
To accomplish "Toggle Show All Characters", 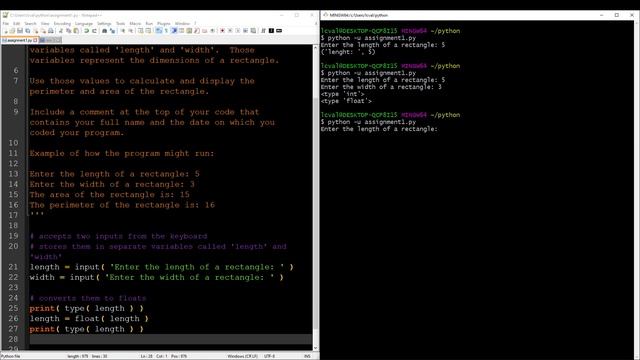I will pyautogui.click(x=166, y=31).
